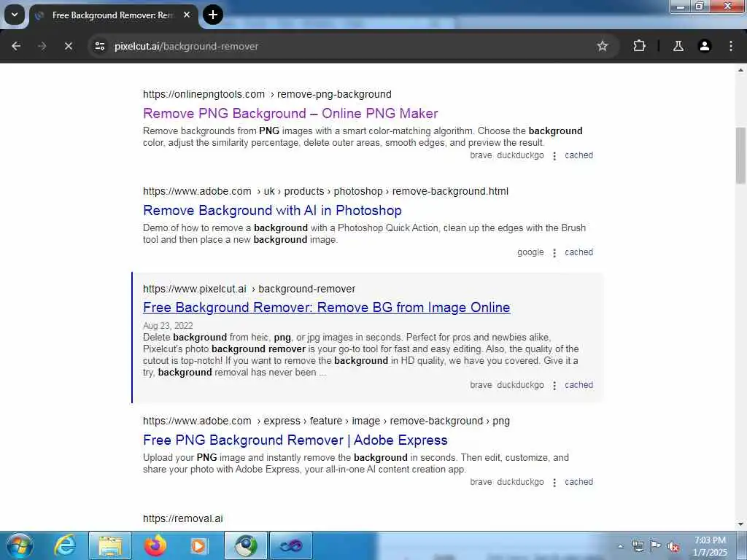The height and width of the screenshot is (560, 747).
Task: Open Free Background Remover: Remove BG link
Action: tap(326, 308)
